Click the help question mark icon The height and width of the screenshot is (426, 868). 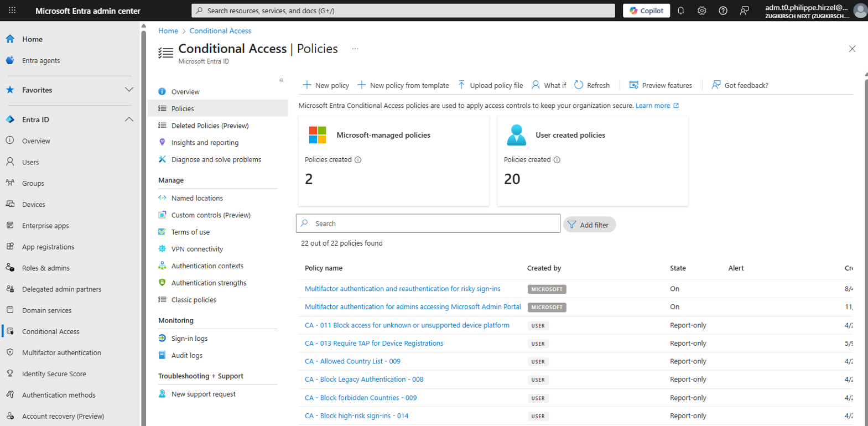point(723,11)
